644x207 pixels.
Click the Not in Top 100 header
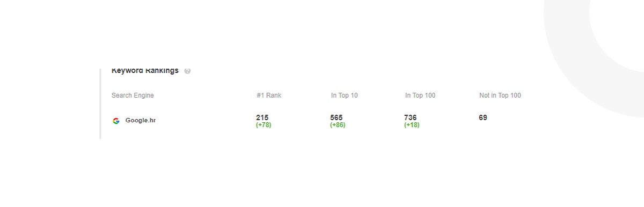pos(500,95)
